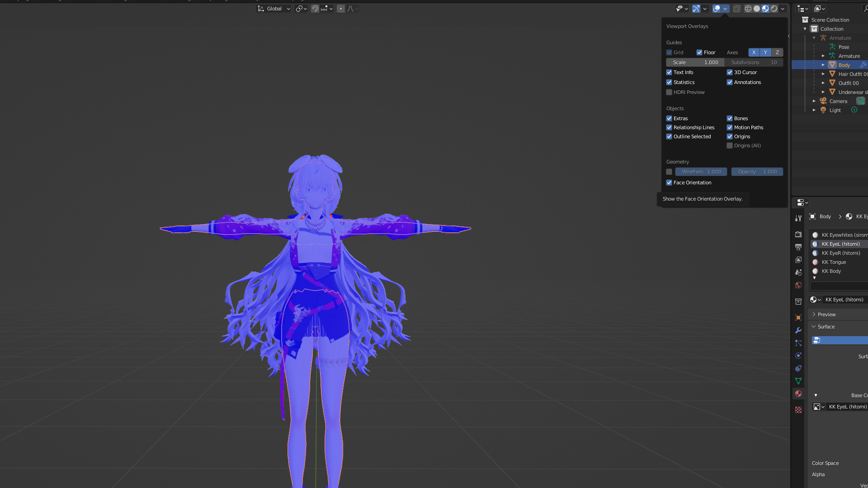The height and width of the screenshot is (488, 868).
Task: Toggle X-ray mode icon
Action: tap(736, 9)
